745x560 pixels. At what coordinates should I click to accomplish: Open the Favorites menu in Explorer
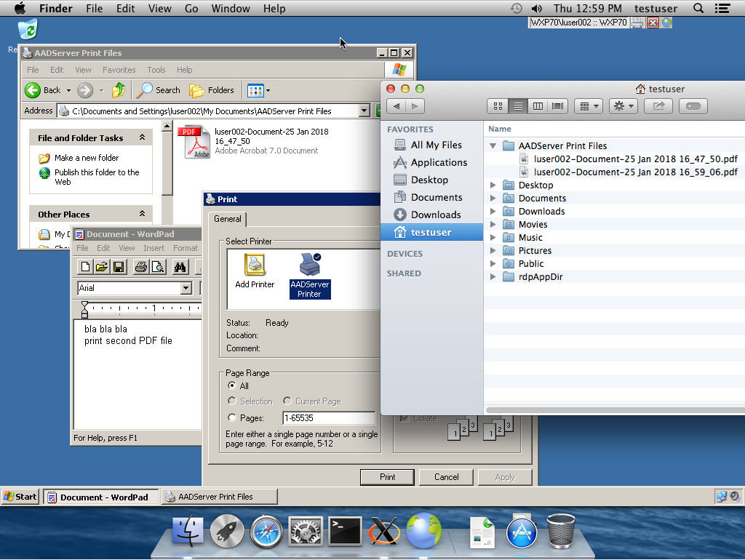click(x=119, y=70)
